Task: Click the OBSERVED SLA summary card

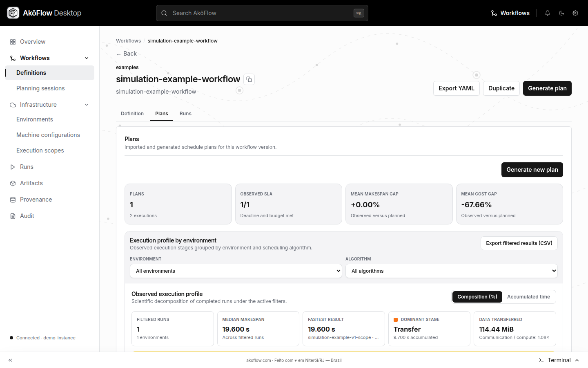Action: click(x=289, y=204)
